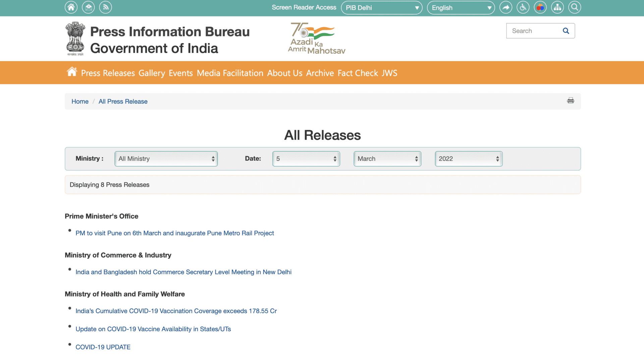Click the print icon near the breadcrumb
This screenshot has width=644, height=357.
pyautogui.click(x=571, y=101)
